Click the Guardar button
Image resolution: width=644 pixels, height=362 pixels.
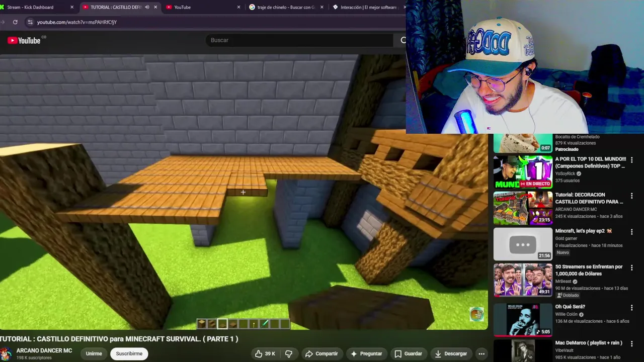(x=408, y=353)
